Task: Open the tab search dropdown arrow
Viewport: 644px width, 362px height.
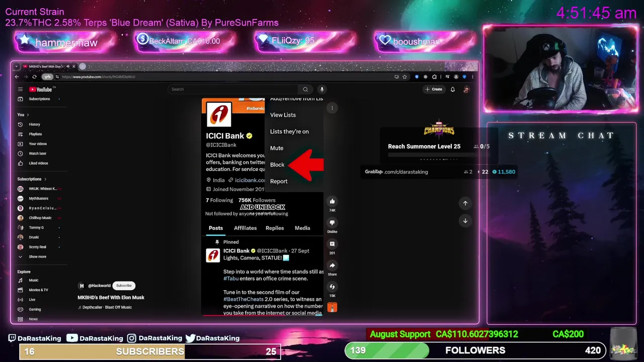Action: tap(17, 66)
